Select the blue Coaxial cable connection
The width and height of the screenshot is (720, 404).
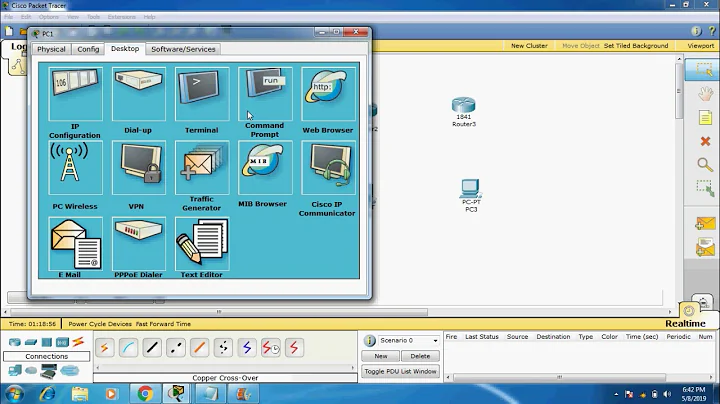[247, 348]
